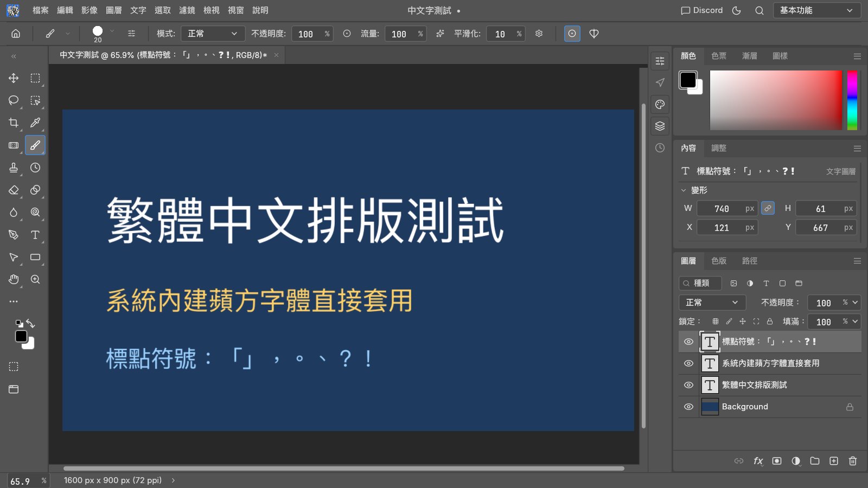This screenshot has width=868, height=488.
Task: Select the Hand tool
Action: click(x=14, y=279)
